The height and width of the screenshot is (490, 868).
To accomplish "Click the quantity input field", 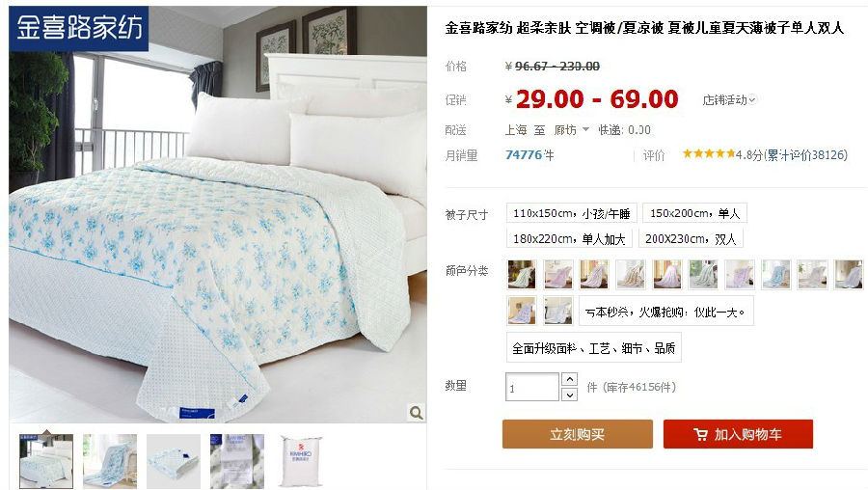I will [x=532, y=387].
